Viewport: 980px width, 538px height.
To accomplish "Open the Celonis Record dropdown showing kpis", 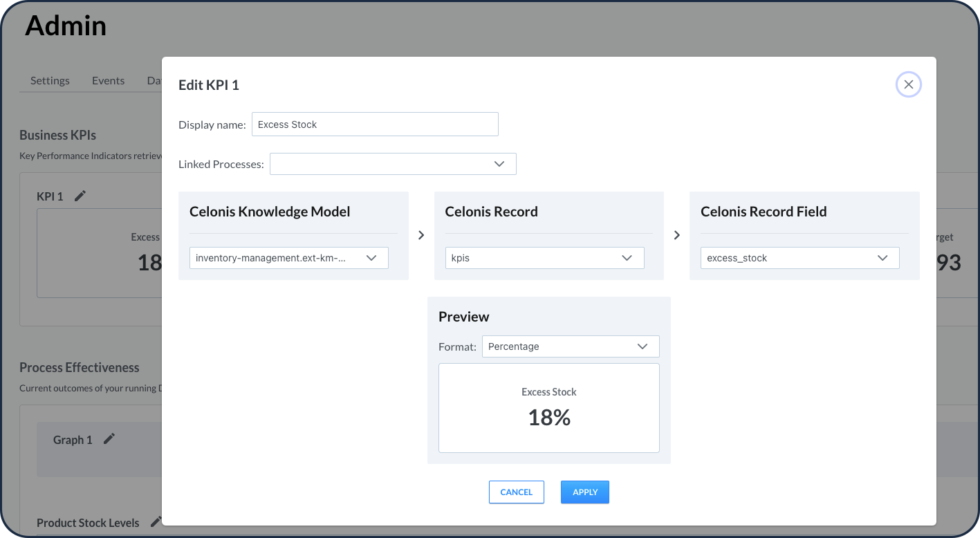I will (x=545, y=258).
